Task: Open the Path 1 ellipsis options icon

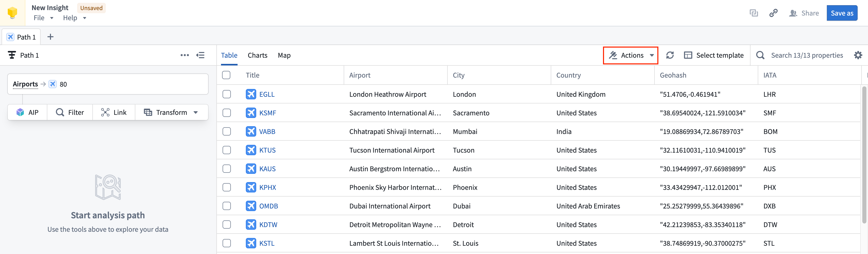Action: point(185,55)
